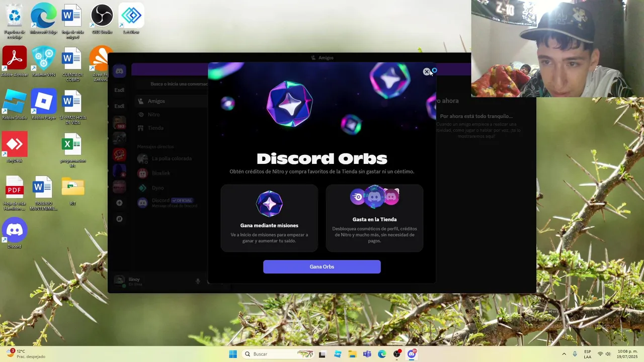Select CUENTA DE COBRO Word document
Image resolution: width=644 pixels, height=362 pixels.
tap(72, 64)
